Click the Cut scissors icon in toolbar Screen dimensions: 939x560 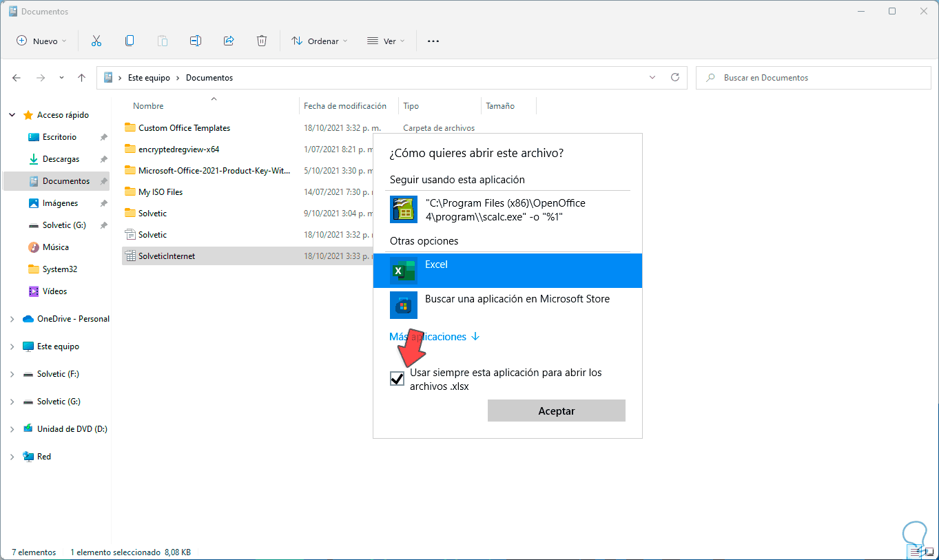click(x=96, y=41)
